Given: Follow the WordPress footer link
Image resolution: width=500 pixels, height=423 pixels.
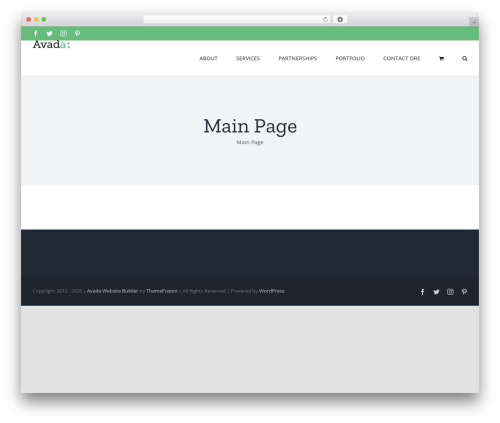Looking at the screenshot, I should (271, 291).
